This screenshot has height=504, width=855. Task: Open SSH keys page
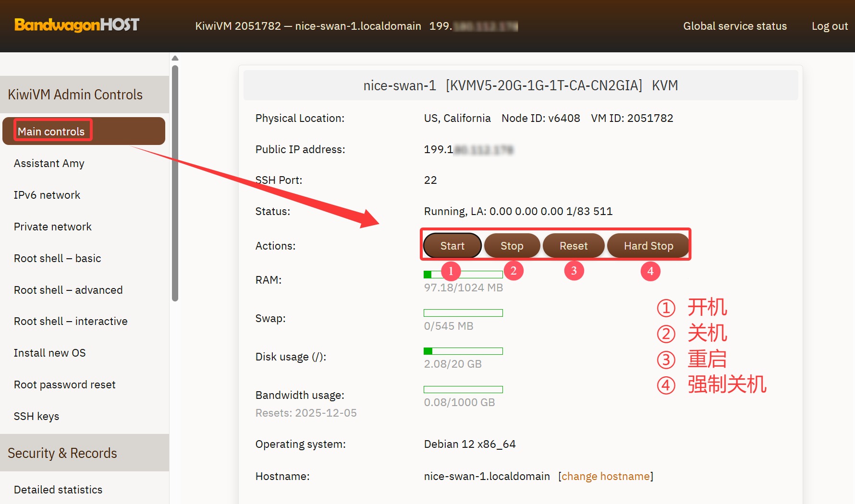[37, 416]
